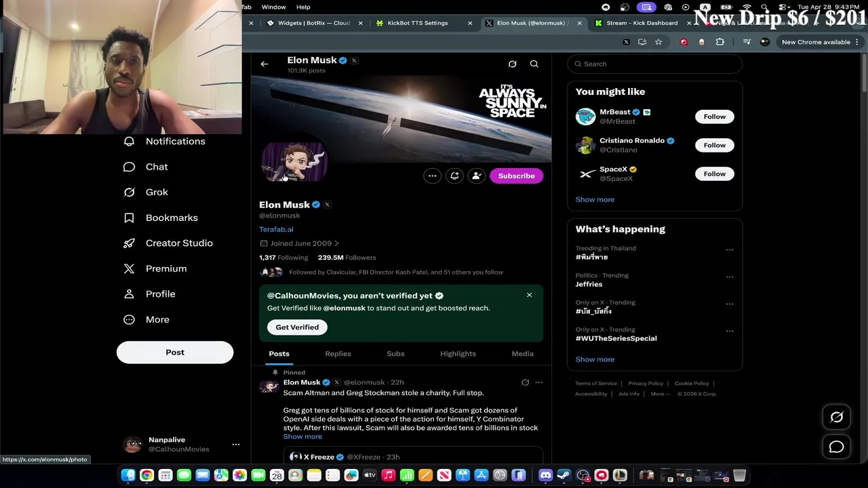Open the #WUTheSeriesSpecial trend
The width and height of the screenshot is (868, 488).
pos(616,338)
